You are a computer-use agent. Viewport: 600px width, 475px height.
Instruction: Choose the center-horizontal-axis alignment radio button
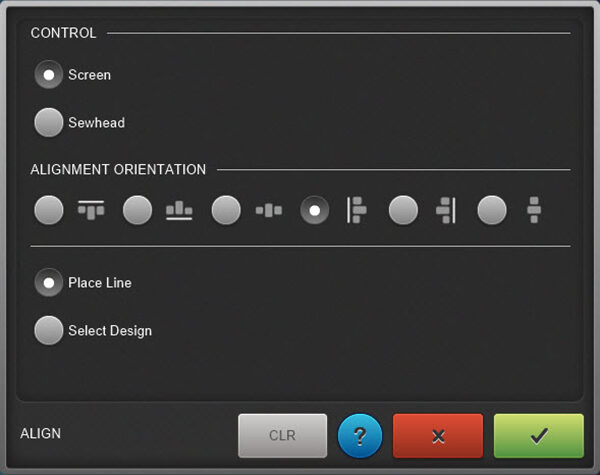coord(226,210)
